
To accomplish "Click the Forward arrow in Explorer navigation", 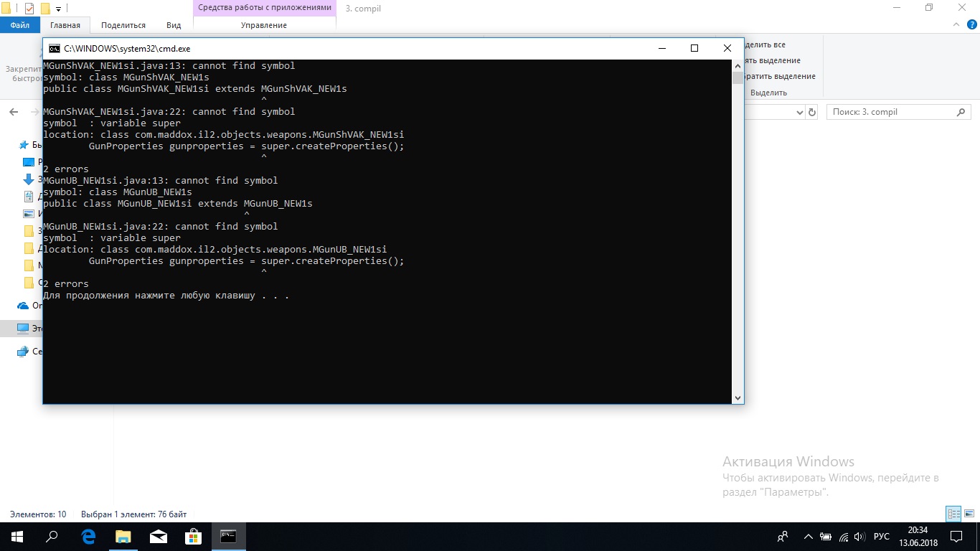I will (35, 112).
